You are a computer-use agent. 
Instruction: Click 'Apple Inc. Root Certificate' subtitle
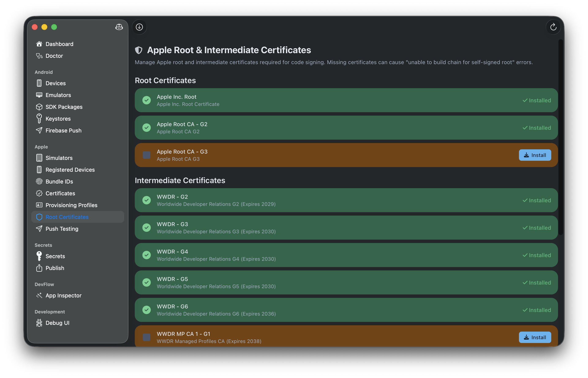point(188,104)
